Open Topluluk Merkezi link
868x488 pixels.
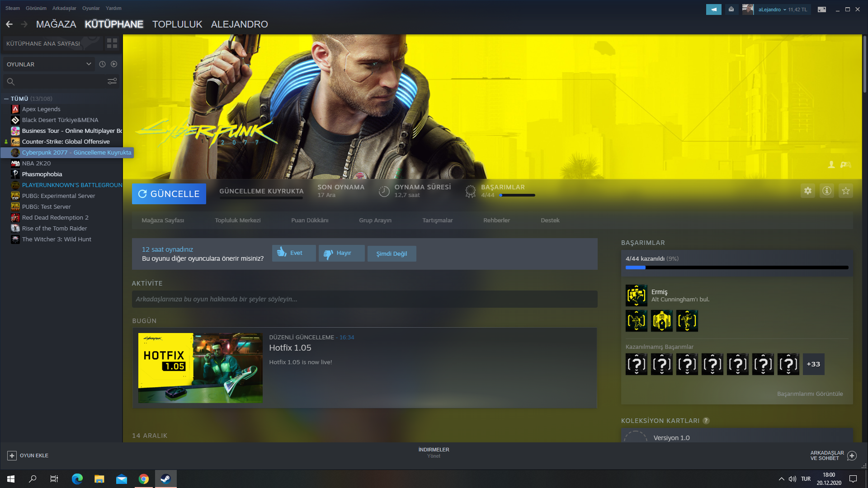tap(238, 220)
